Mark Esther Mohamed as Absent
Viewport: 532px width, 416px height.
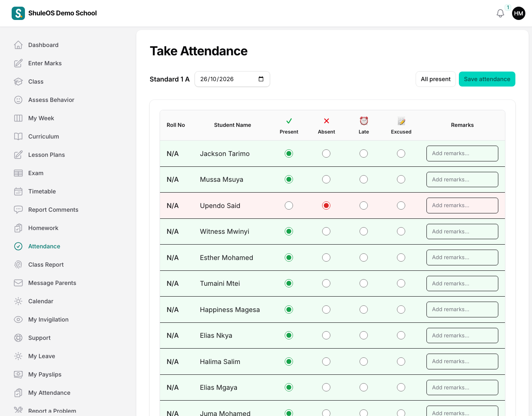pos(326,258)
